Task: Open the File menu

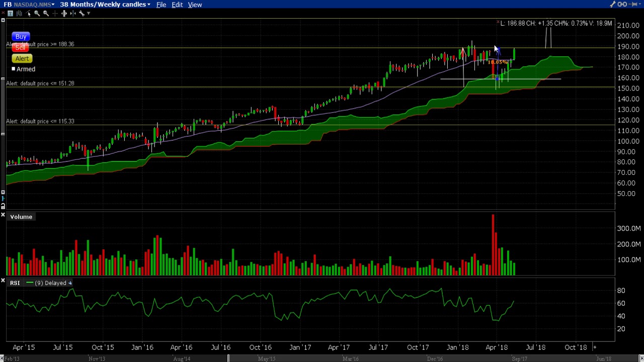Action: coord(161,5)
